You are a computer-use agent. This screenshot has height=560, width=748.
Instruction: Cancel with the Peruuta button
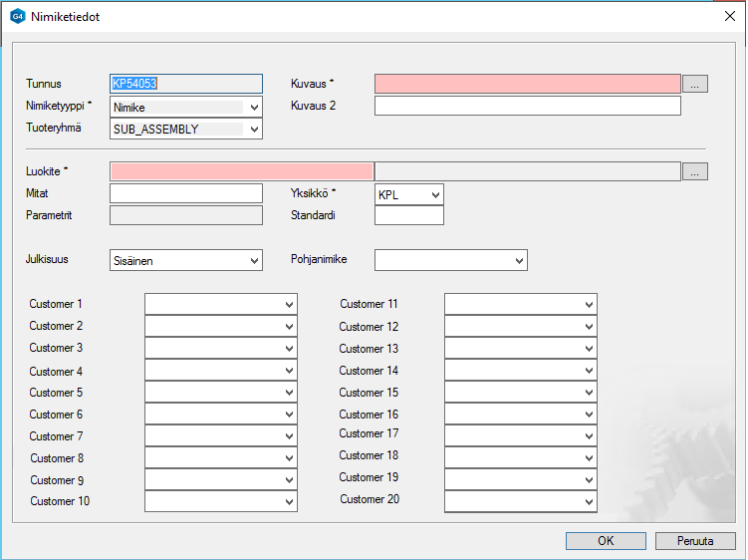coord(695,541)
